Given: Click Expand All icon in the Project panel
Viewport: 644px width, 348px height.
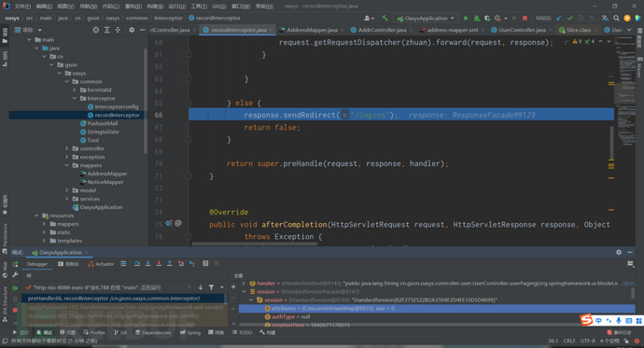Looking at the screenshot, I should click(106, 30).
